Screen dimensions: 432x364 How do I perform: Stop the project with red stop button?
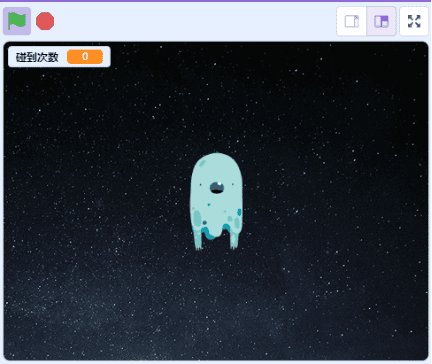point(45,21)
